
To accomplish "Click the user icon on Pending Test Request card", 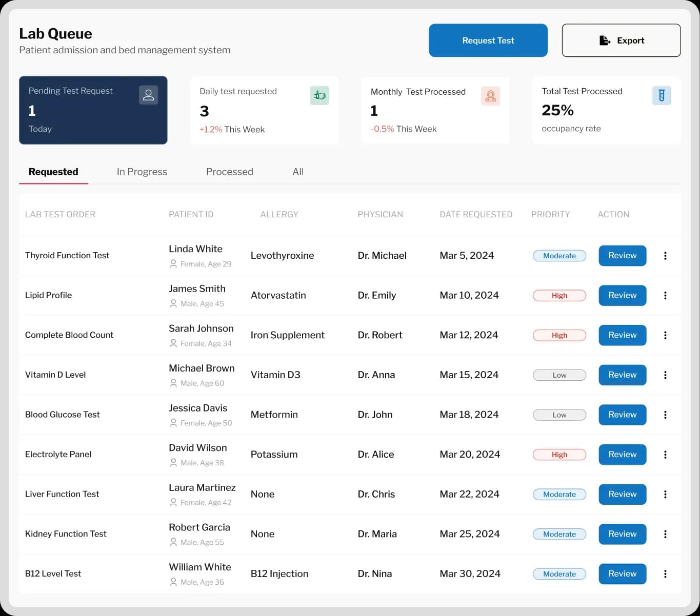I will point(148,95).
